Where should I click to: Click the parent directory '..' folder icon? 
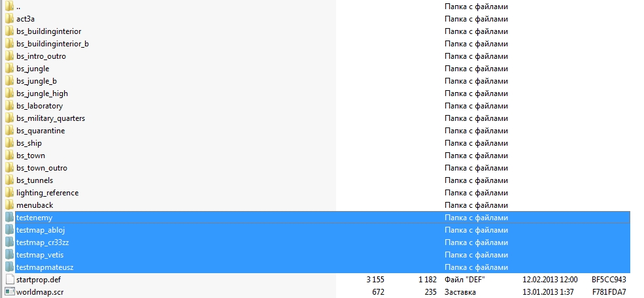click(x=10, y=7)
